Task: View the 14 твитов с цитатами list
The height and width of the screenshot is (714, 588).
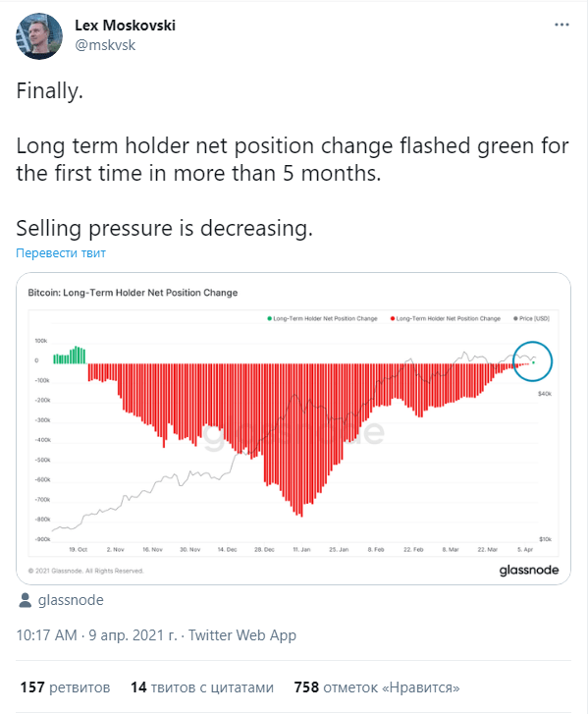Action: pyautogui.click(x=202, y=687)
